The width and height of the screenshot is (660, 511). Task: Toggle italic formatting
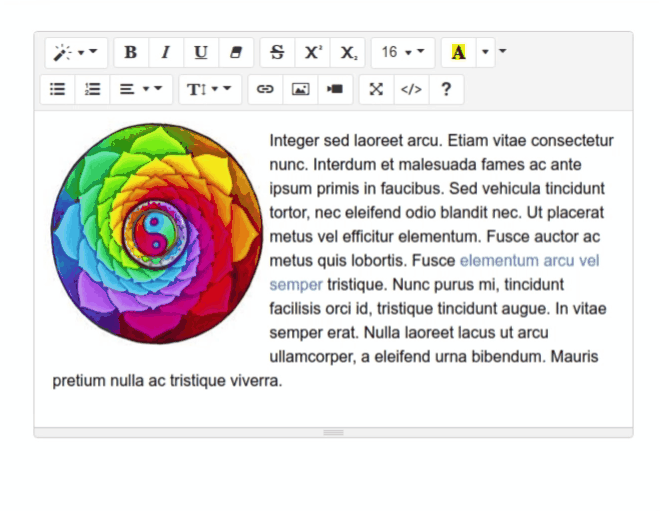coord(166,52)
